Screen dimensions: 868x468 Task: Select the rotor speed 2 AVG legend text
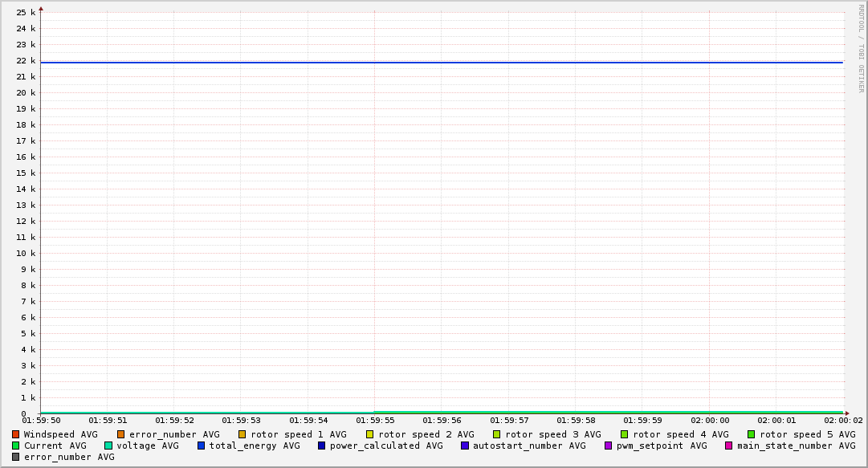[426, 434]
